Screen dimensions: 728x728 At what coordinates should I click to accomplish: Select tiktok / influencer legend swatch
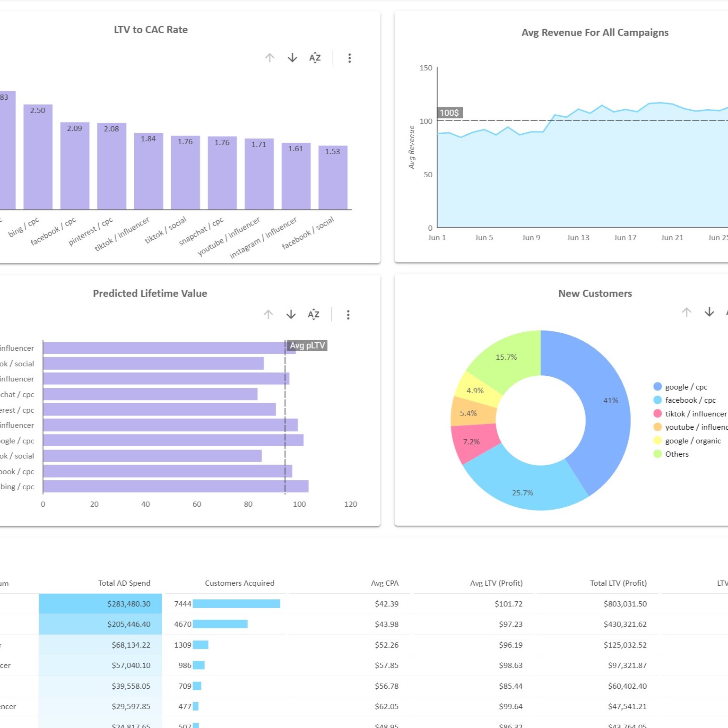[657, 414]
